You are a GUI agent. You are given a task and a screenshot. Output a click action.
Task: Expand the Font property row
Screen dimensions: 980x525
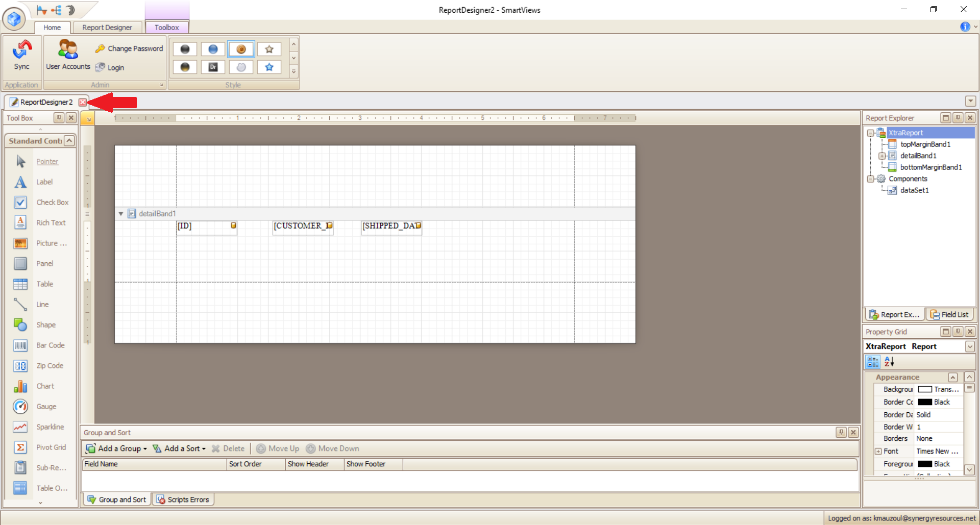pos(878,452)
